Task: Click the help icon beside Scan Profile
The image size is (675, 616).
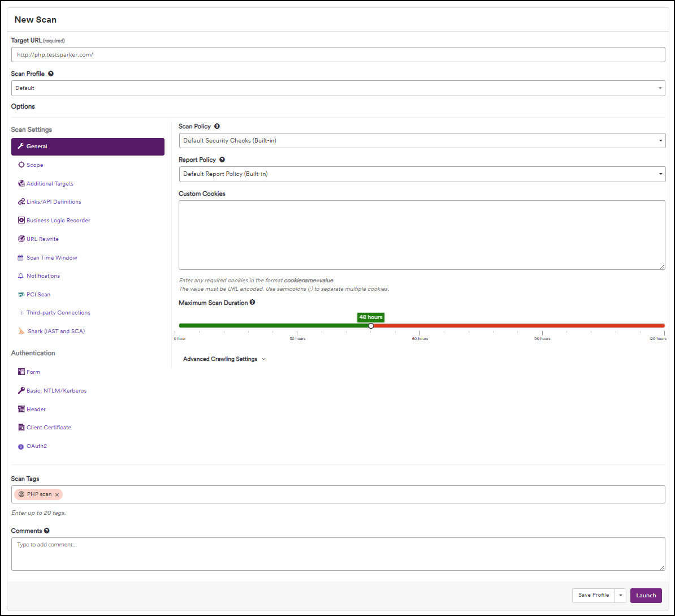Action: pyautogui.click(x=51, y=74)
